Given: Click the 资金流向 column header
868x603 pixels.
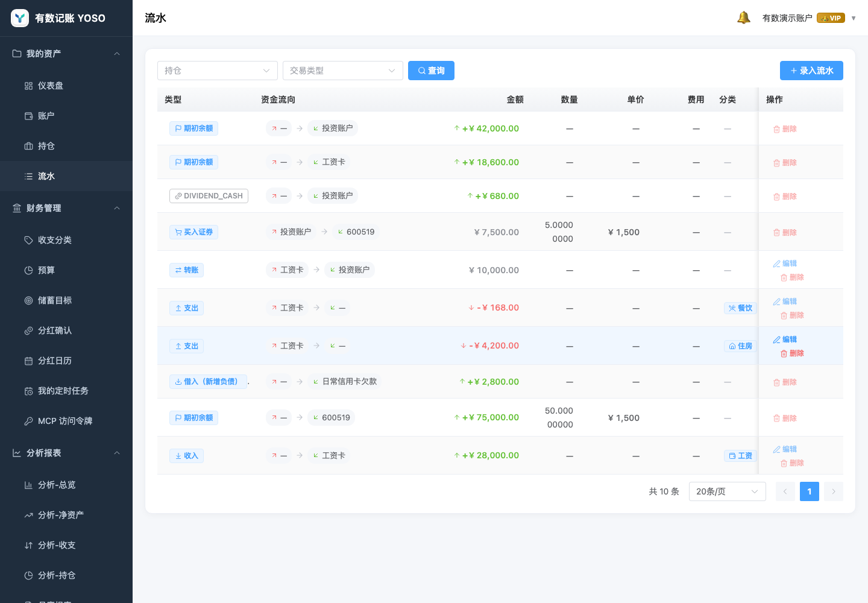Looking at the screenshot, I should coord(278,99).
